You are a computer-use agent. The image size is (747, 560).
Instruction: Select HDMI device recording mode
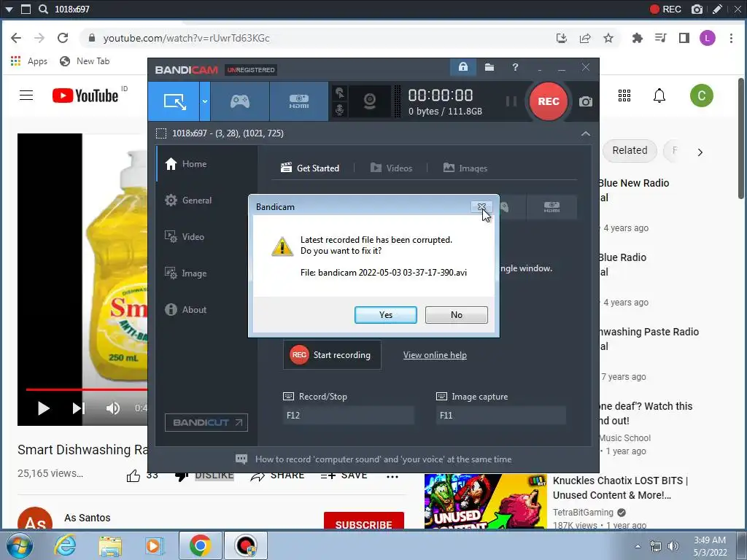[x=298, y=101]
